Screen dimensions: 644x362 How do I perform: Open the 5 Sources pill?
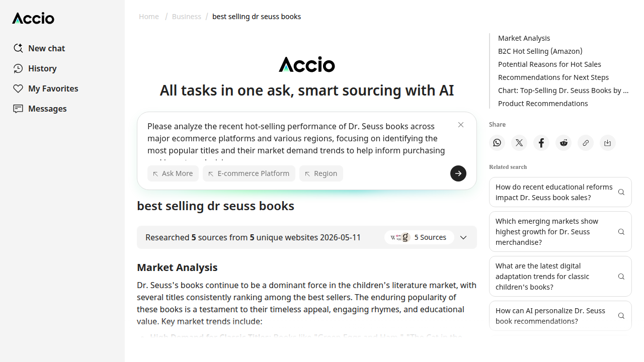419,237
